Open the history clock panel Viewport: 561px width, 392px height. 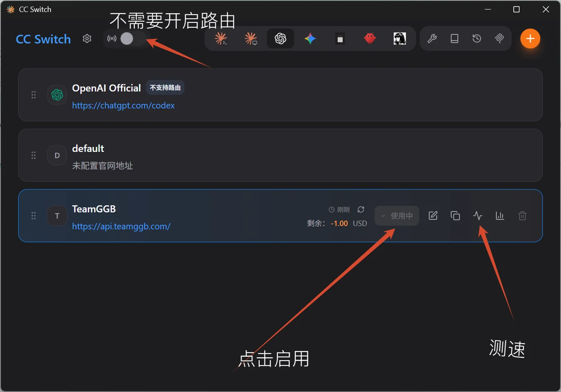(477, 38)
